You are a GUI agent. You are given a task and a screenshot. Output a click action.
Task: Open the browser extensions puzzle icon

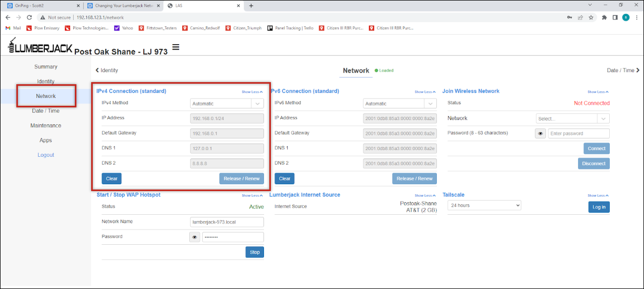(x=605, y=17)
